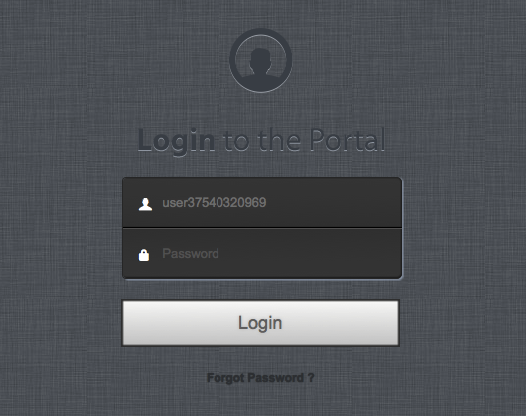The height and width of the screenshot is (416, 526).
Task: Click empty space right of Password placeholder
Action: coord(309,254)
